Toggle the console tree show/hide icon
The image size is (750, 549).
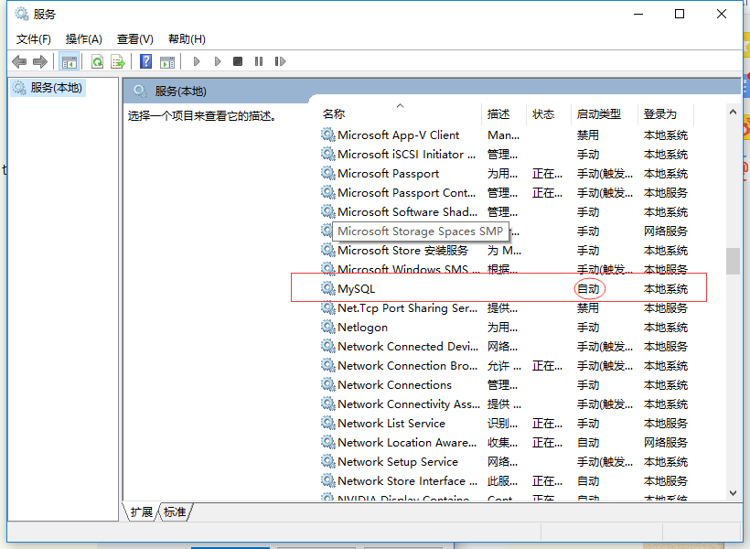(x=69, y=62)
